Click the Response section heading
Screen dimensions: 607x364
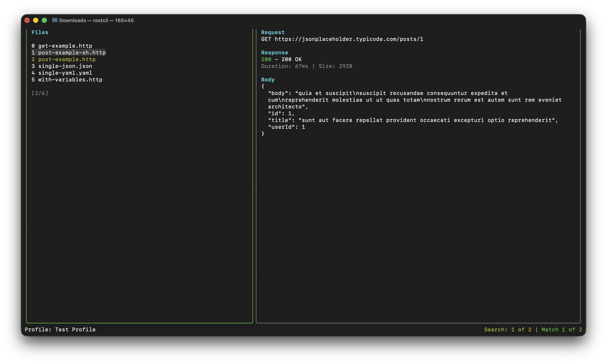tap(275, 53)
